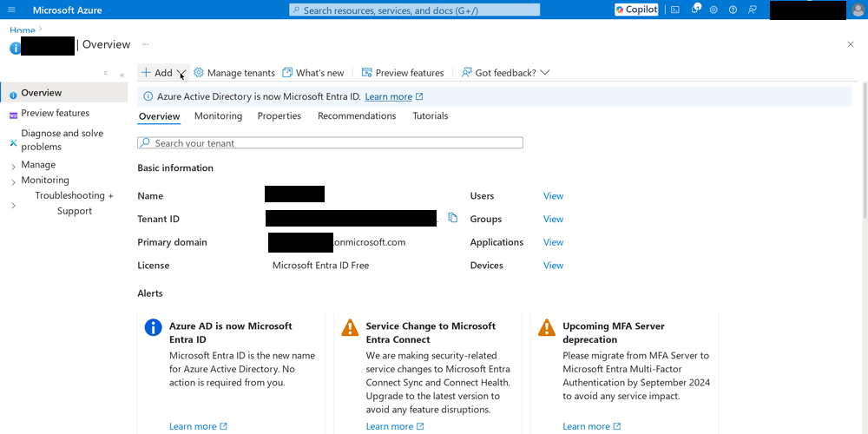Open What's new from the toolbar

312,73
